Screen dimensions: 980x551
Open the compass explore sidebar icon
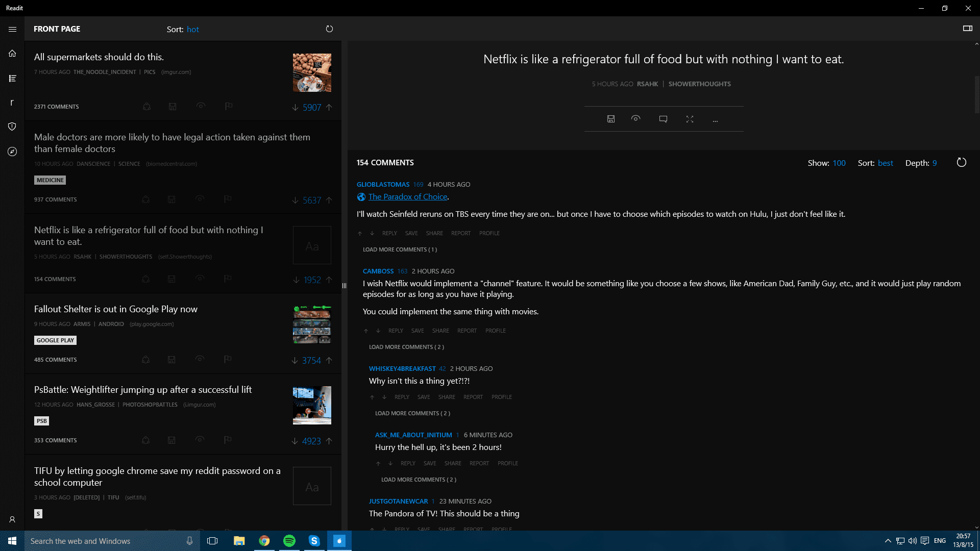point(12,152)
